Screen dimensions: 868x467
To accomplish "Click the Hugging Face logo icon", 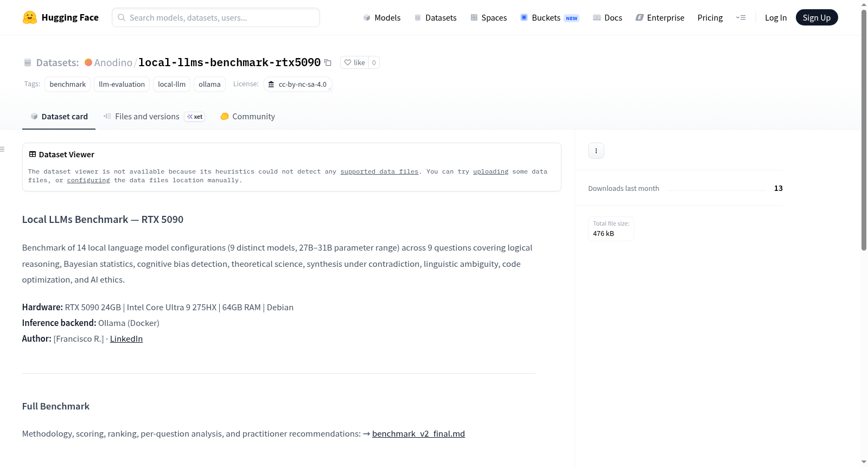I will pos(29,17).
